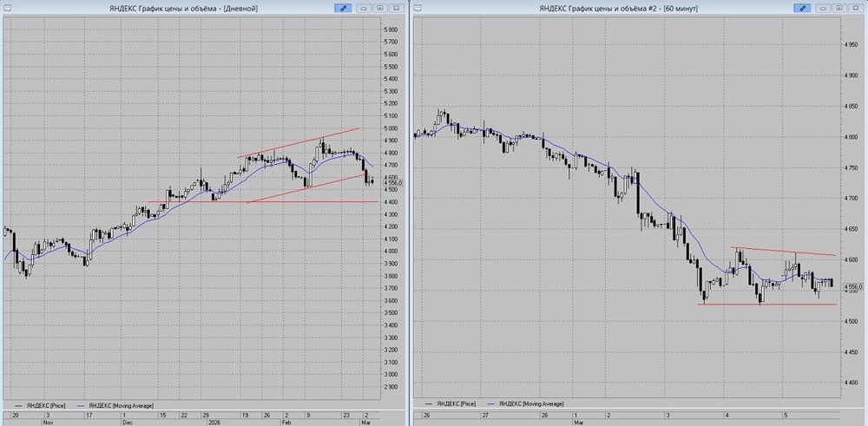Click the Mar month label on the 60-minute time axis
Screen dimensions: 868x426
(x=577, y=421)
